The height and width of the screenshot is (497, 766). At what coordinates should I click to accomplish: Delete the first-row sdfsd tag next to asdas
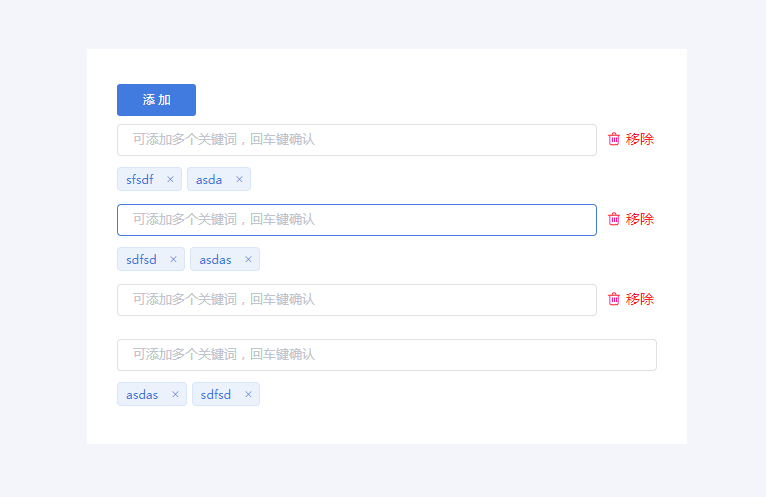pyautogui.click(x=173, y=259)
